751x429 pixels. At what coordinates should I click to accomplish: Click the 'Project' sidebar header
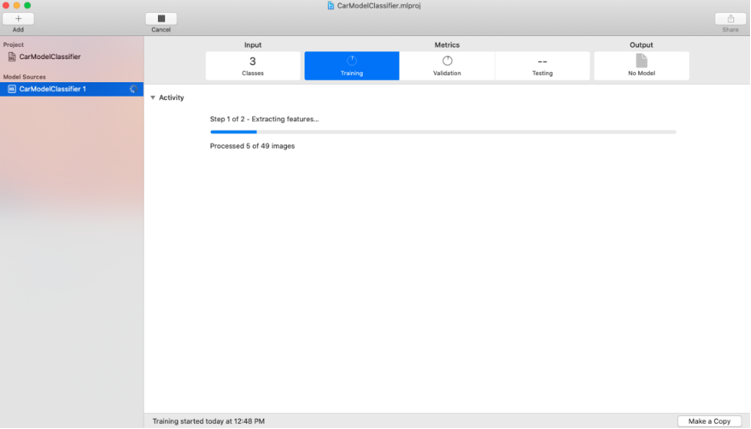click(13, 45)
